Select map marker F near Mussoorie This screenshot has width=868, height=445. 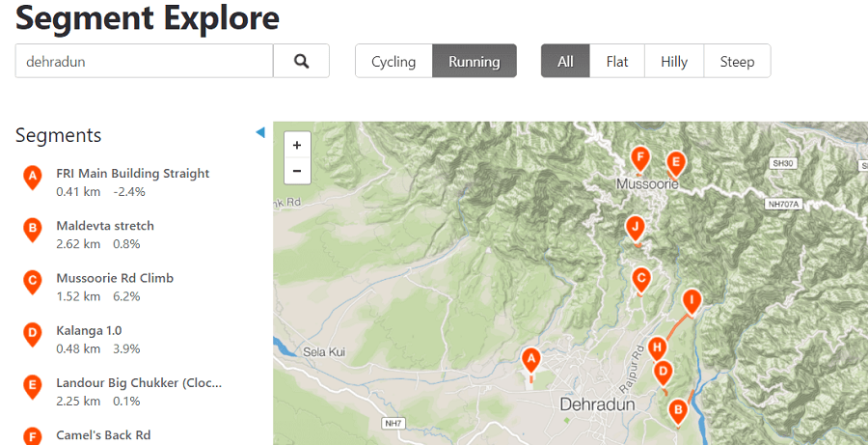(640, 159)
